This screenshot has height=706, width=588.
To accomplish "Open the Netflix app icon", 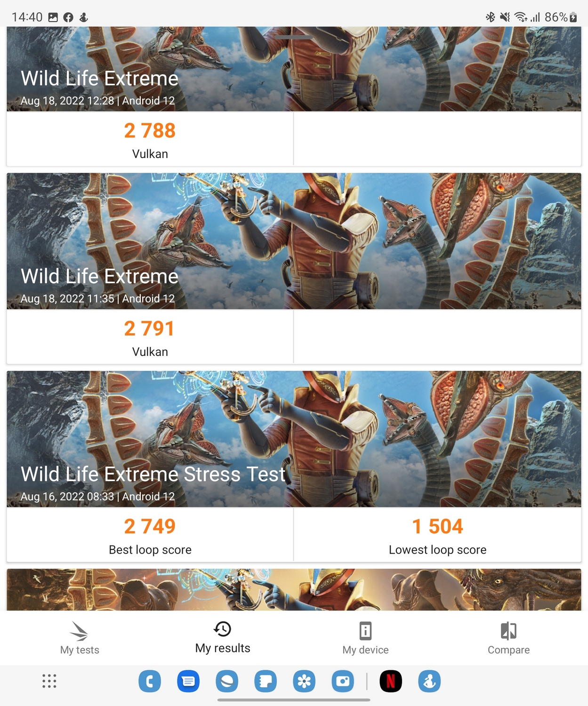I will point(391,681).
